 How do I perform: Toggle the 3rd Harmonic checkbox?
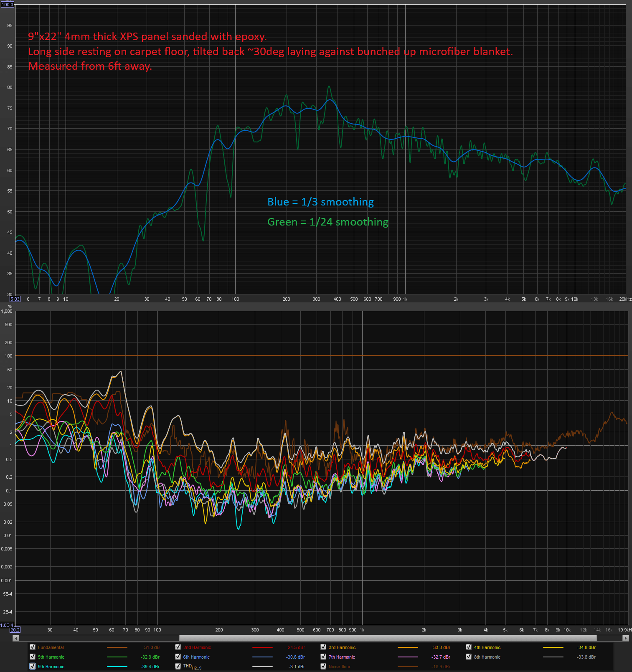click(323, 647)
